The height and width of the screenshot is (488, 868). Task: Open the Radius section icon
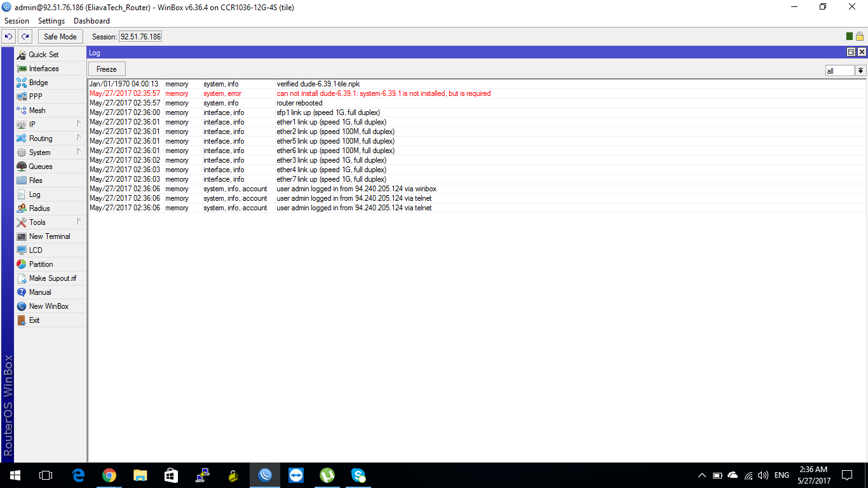coord(22,208)
